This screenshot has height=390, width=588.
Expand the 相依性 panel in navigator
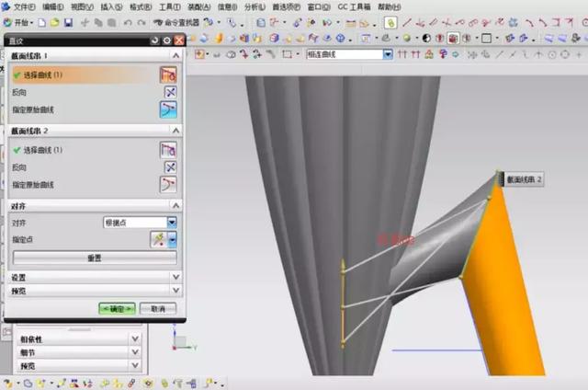(135, 338)
